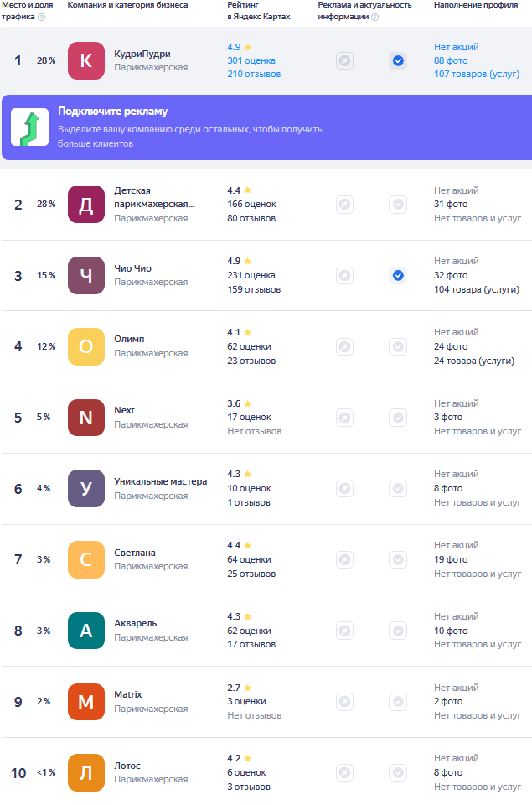Click the Олимп company name
The height and width of the screenshot is (805, 532).
point(129,340)
